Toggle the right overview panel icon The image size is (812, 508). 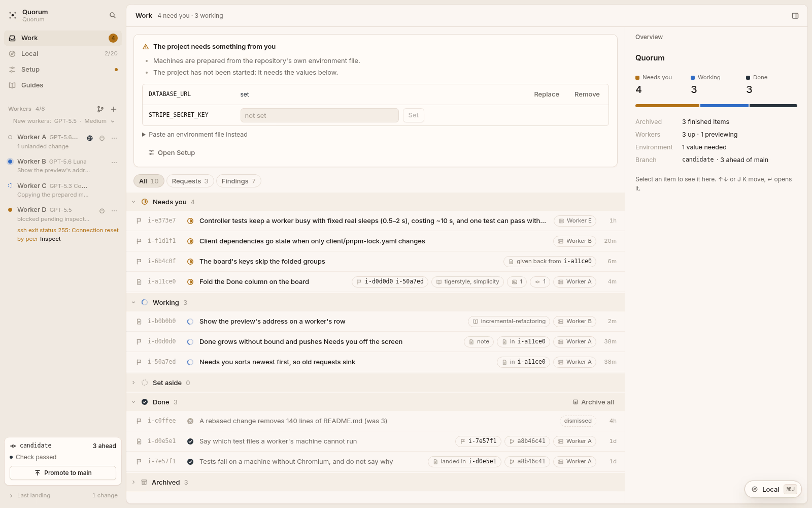[x=795, y=16]
